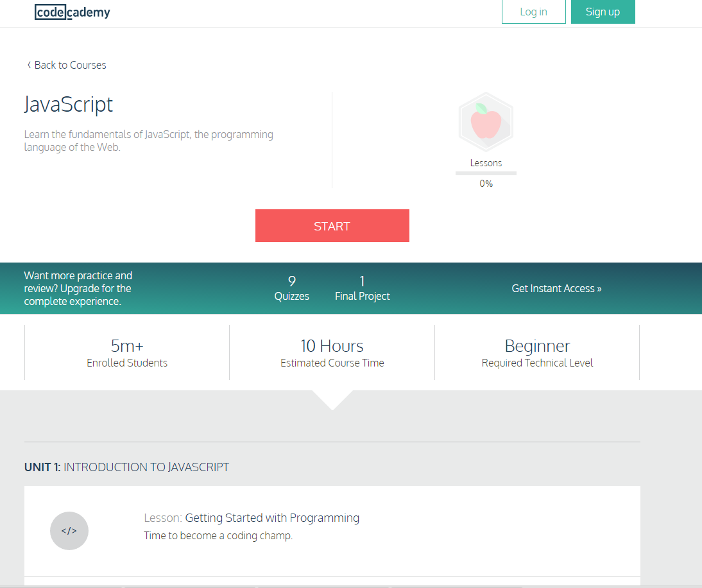Click 'Time to become a coding champ.' text
Viewport: 702px width, 588px height.
[x=218, y=535]
